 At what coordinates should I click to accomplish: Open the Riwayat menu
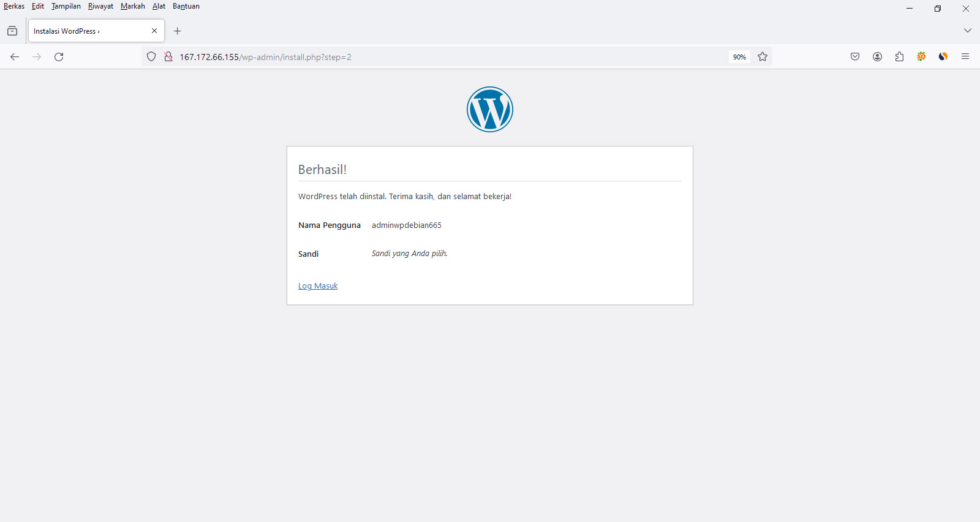(x=100, y=6)
